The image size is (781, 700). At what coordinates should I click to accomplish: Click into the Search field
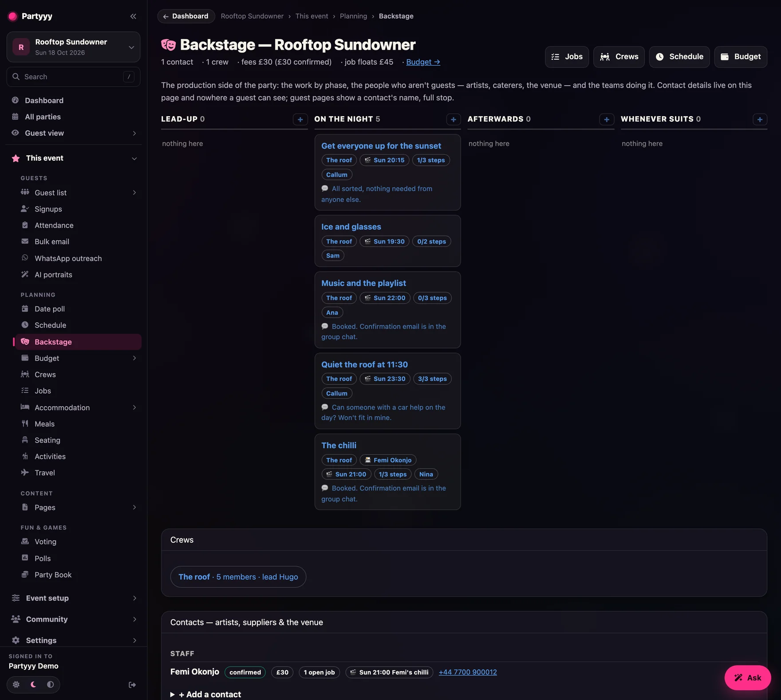[x=73, y=77]
